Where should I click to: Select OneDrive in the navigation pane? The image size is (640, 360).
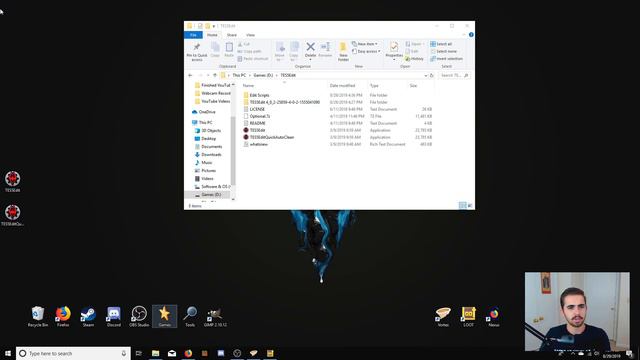pyautogui.click(x=207, y=112)
